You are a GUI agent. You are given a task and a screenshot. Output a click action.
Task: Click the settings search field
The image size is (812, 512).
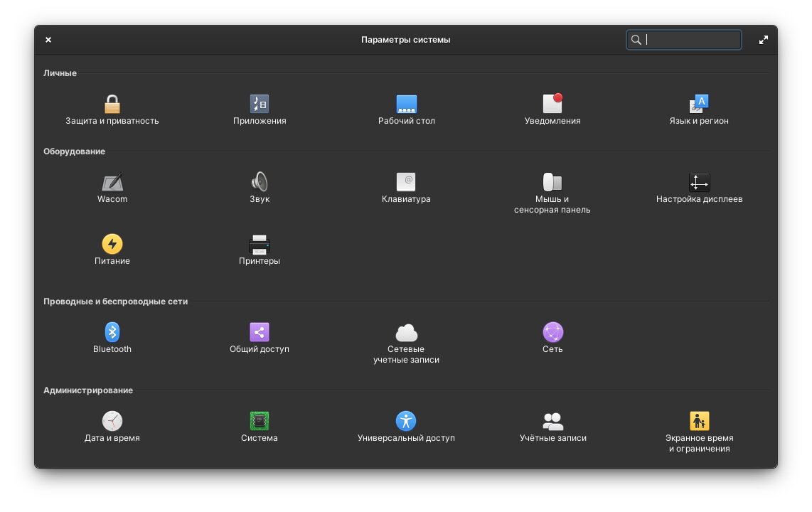click(690, 40)
